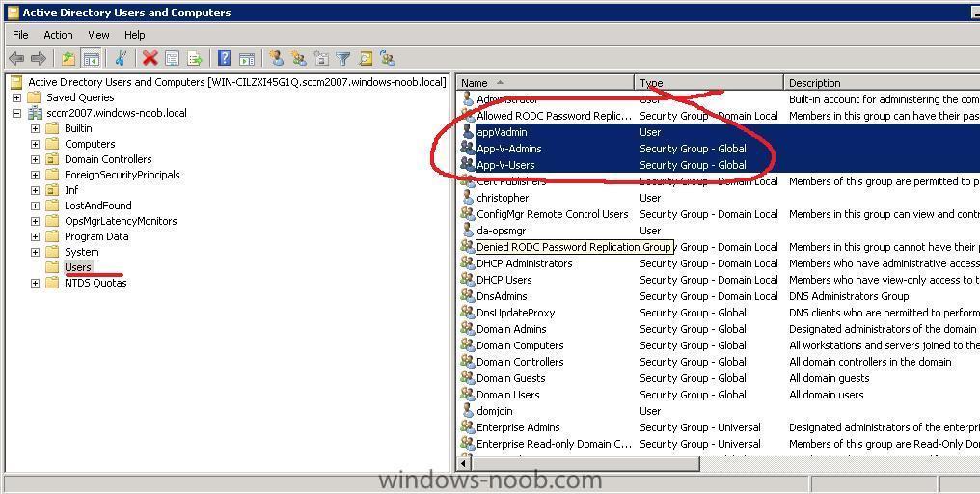980x494 pixels.
Task: Click the horizontal scrollbar left arrow
Action: (x=464, y=463)
